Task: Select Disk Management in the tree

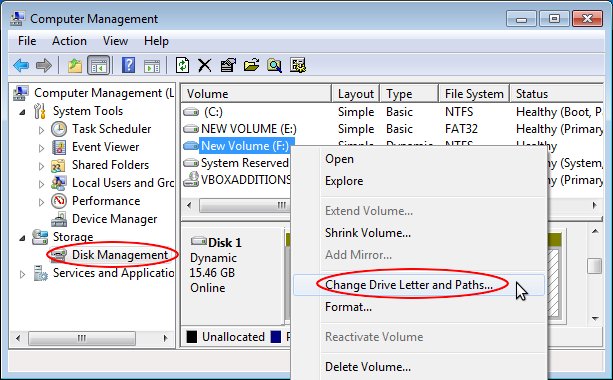Action: (x=120, y=255)
